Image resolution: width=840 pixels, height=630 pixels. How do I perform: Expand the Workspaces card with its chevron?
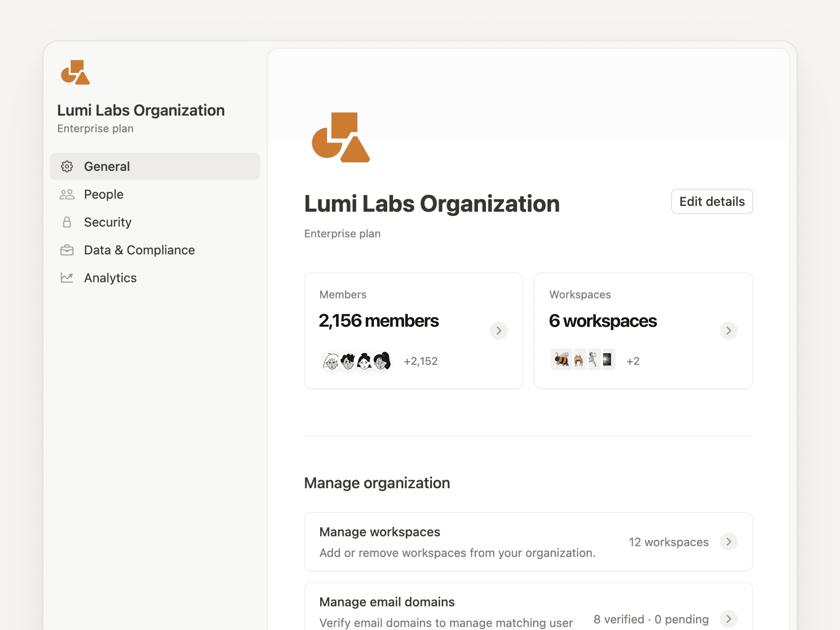(728, 330)
